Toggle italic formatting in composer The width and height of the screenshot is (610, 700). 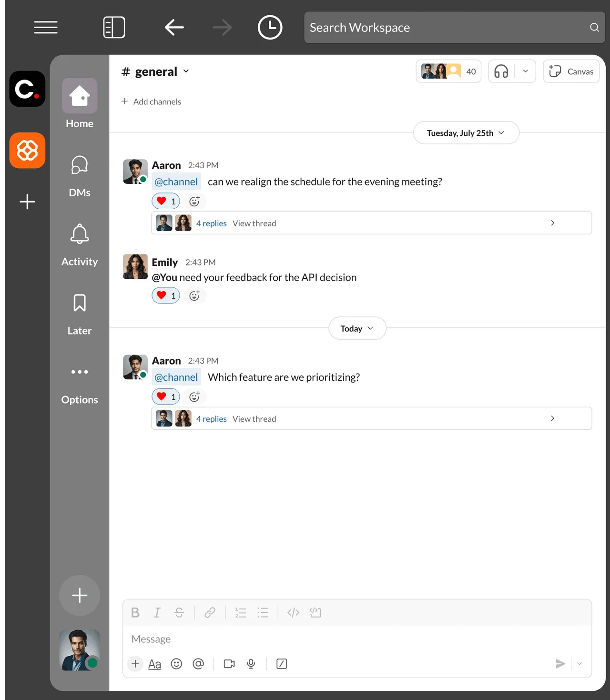coord(157,612)
